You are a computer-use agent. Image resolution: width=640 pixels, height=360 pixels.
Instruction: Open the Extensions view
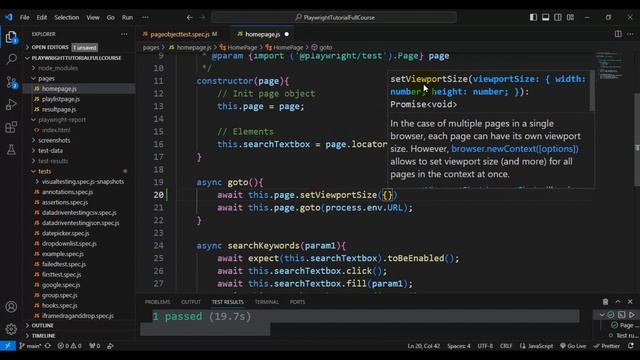click(11, 127)
